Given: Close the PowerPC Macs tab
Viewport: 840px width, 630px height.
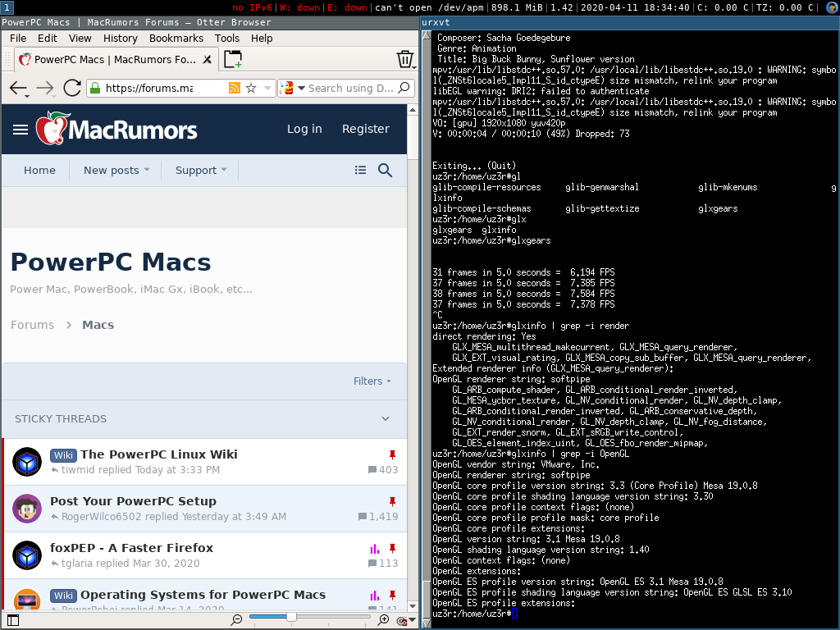Looking at the screenshot, I should [207, 59].
